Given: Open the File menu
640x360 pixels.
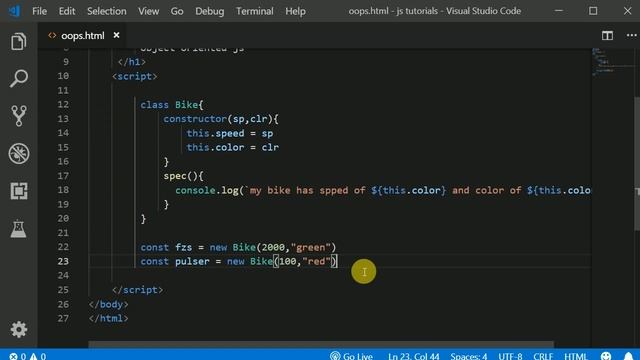Looking at the screenshot, I should click(40, 11).
